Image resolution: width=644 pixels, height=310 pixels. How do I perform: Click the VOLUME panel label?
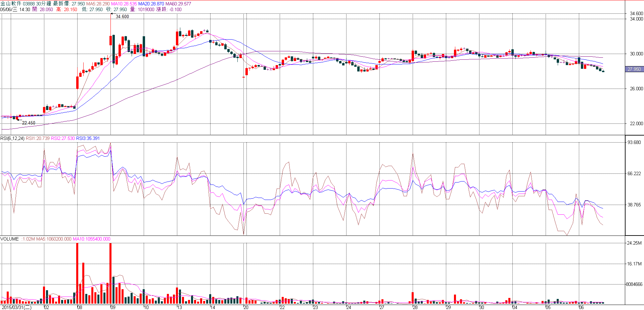(x=9, y=239)
